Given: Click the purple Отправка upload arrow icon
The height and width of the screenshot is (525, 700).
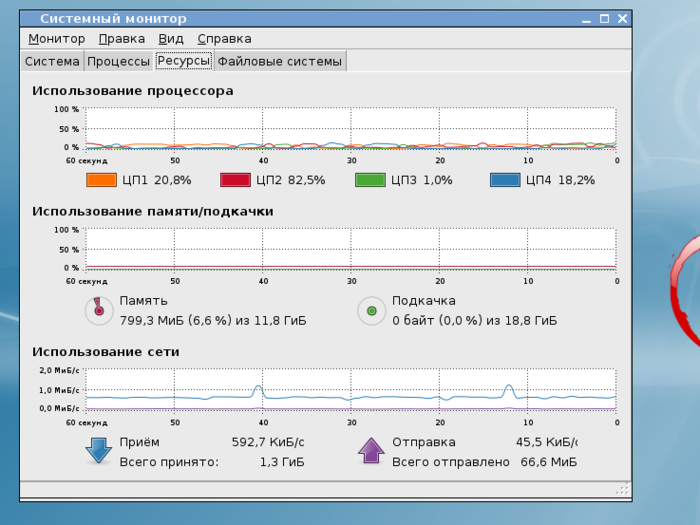Looking at the screenshot, I should click(x=371, y=451).
